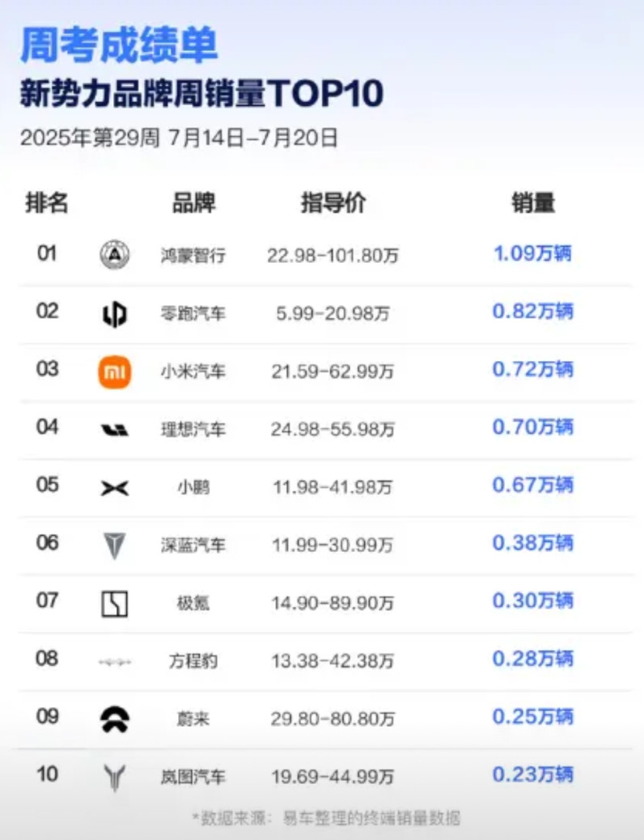Image resolution: width=644 pixels, height=840 pixels.
Task: Click brand name 鸿蒙智行
Action: pos(193,256)
